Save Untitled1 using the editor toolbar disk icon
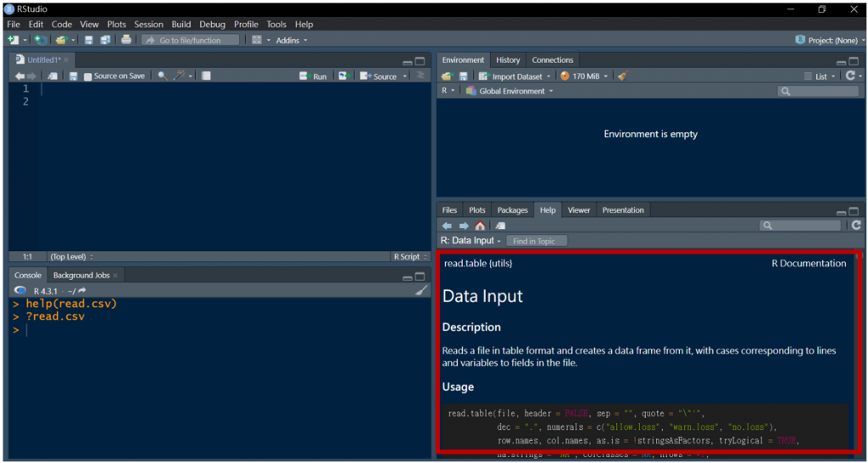This screenshot has width=868, height=463. pyautogui.click(x=73, y=76)
